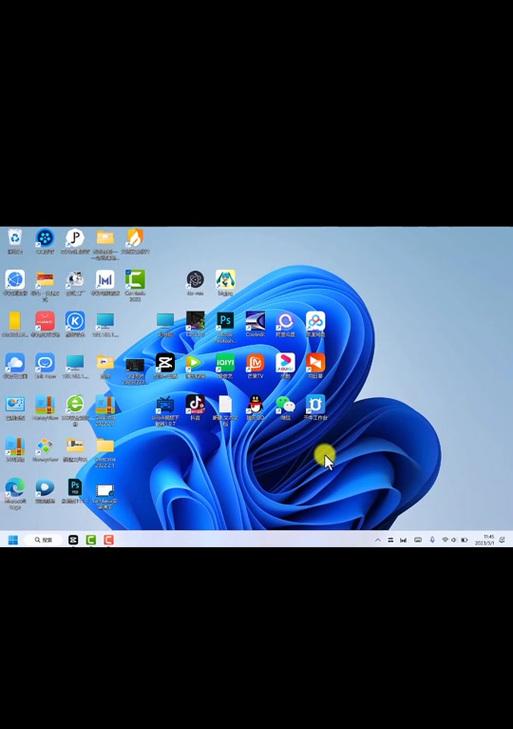Open the Baidu Netdisk desktop icon
This screenshot has height=729, width=513.
click(x=315, y=321)
